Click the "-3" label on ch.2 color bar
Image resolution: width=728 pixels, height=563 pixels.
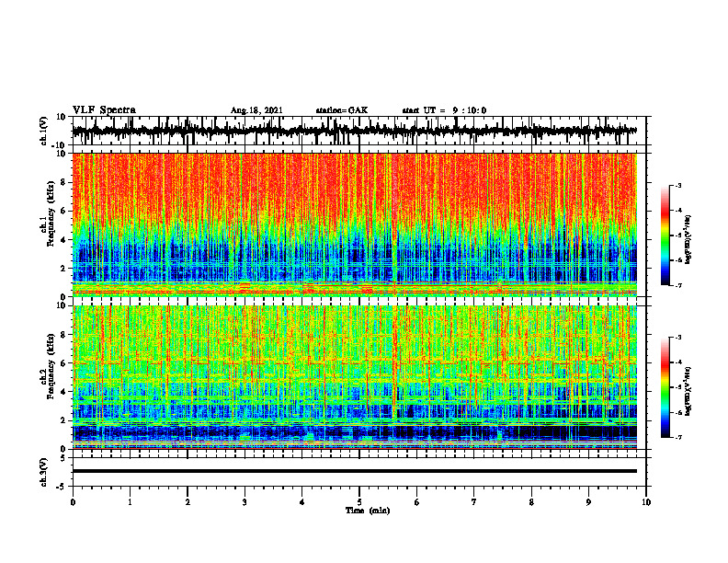click(678, 338)
